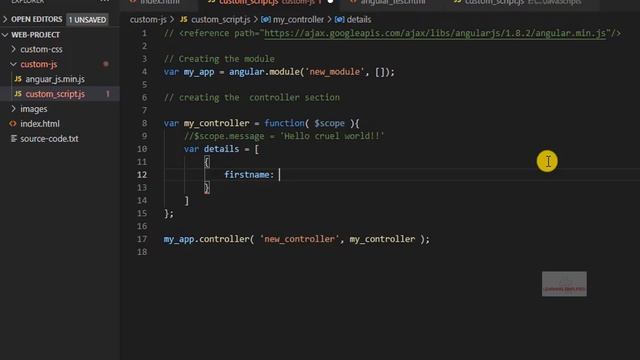Collapse the custom-js folder
Screen dimensions: 640x360
(x=34, y=64)
